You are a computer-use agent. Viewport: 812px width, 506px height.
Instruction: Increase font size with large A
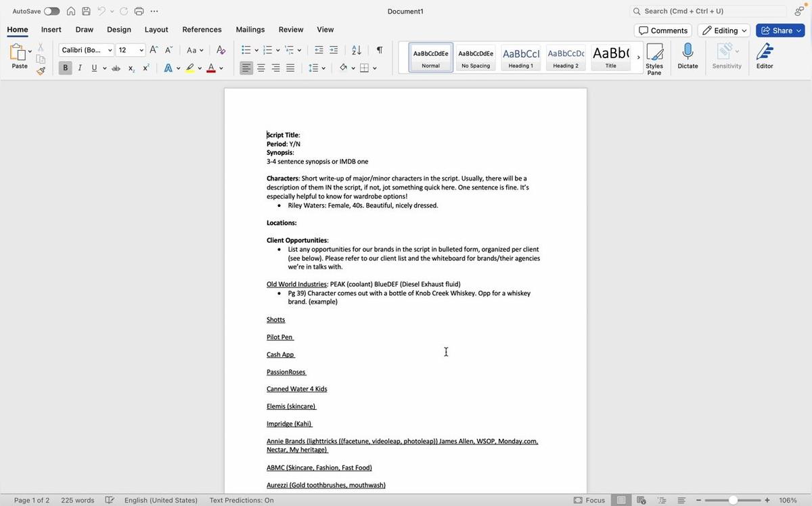click(x=154, y=50)
